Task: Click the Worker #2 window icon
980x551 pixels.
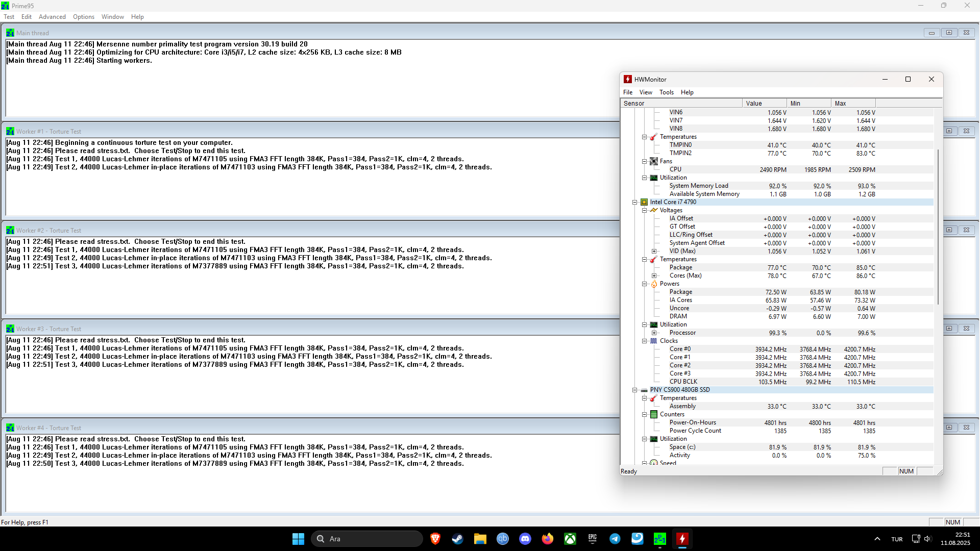Action: [10, 230]
